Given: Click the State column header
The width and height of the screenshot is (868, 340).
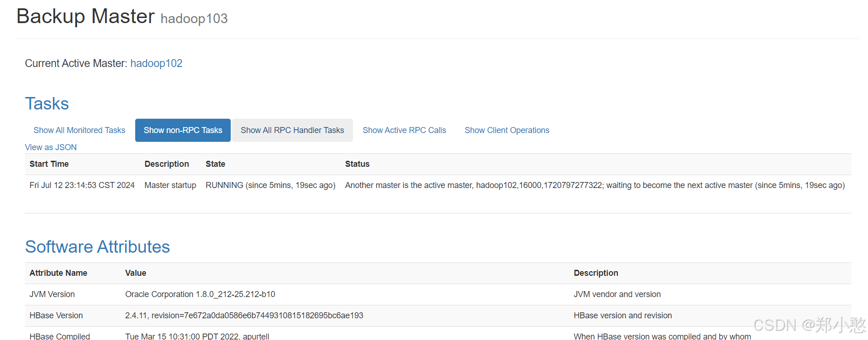Looking at the screenshot, I should tap(216, 164).
